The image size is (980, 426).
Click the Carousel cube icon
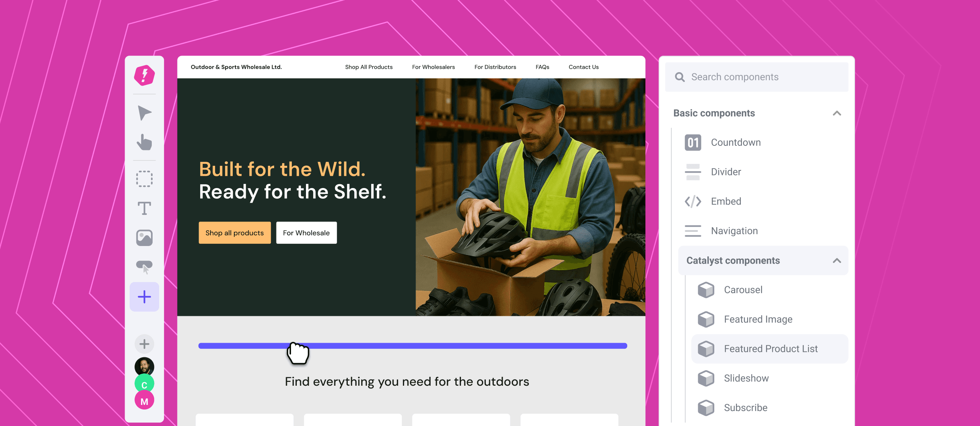pyautogui.click(x=706, y=290)
